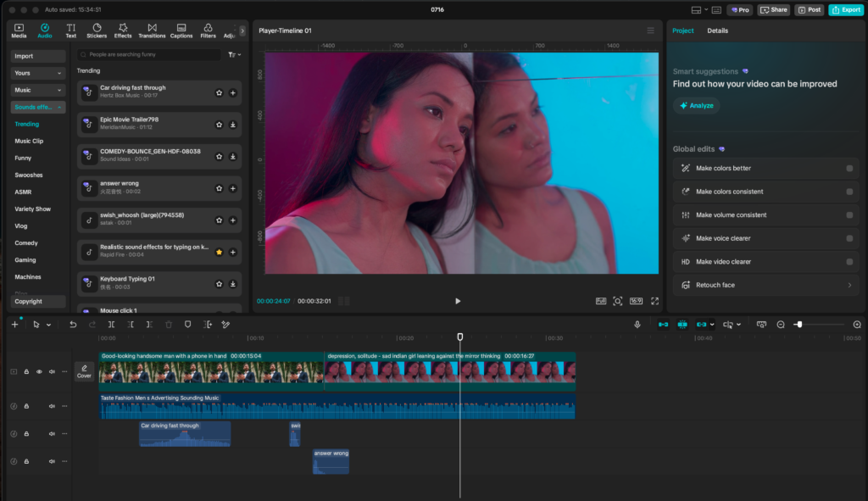Toggle the main track magnet

pos(663,325)
